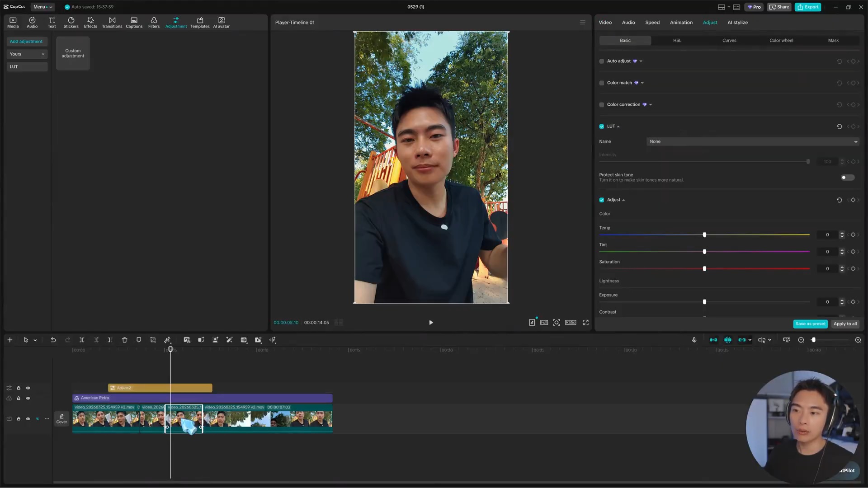This screenshot has width=868, height=488.
Task: Lock the main video track
Action: click(19, 419)
